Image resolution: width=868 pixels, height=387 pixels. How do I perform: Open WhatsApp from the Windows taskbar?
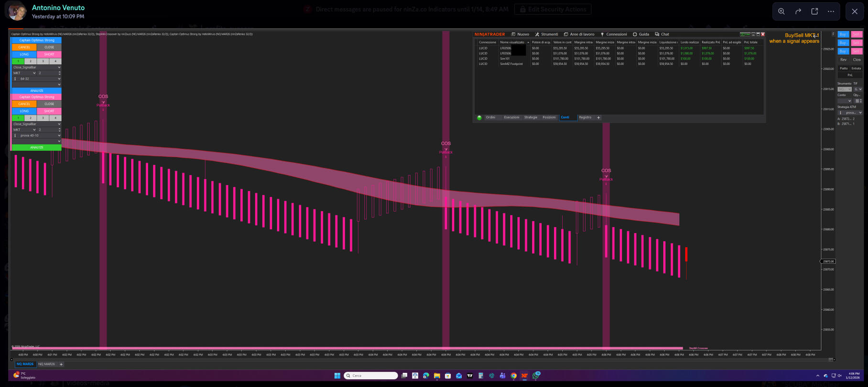click(536, 376)
